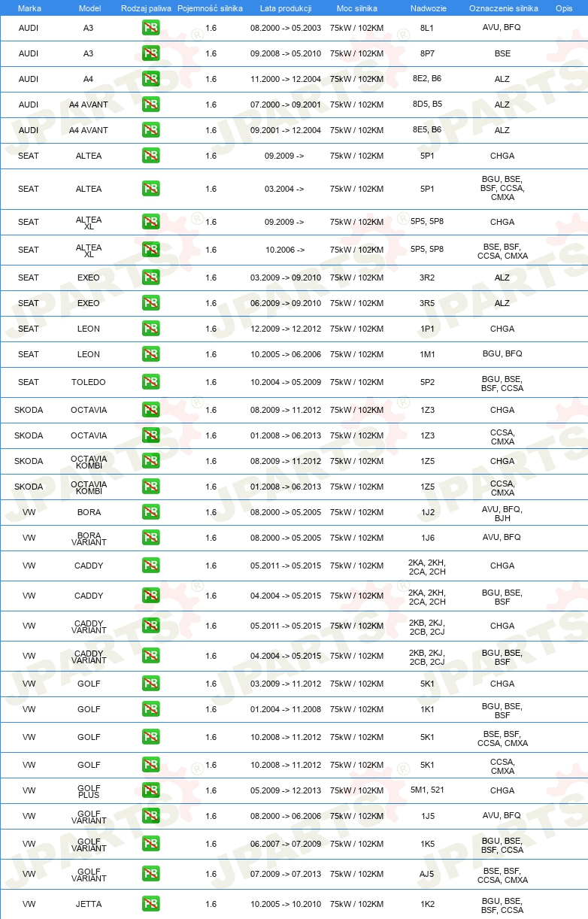Select the fuel icon for Golf Variant AJ5
The width and height of the screenshot is (588, 919).
click(x=150, y=874)
